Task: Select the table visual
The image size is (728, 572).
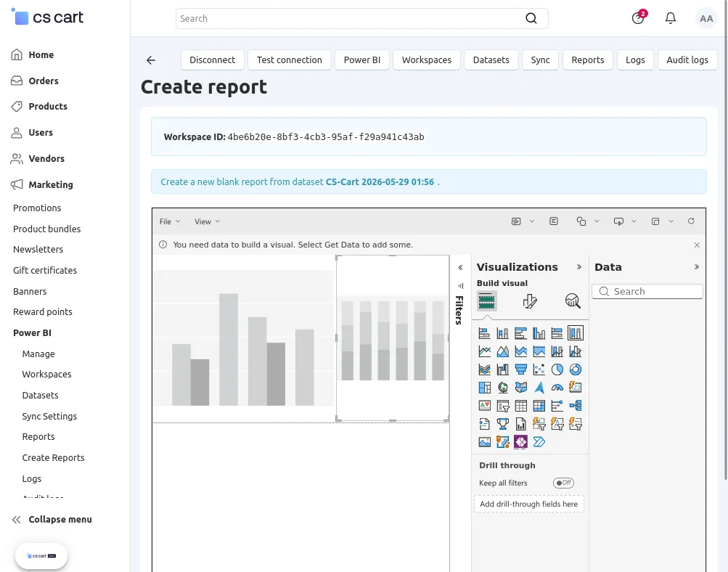Action: [x=520, y=405]
